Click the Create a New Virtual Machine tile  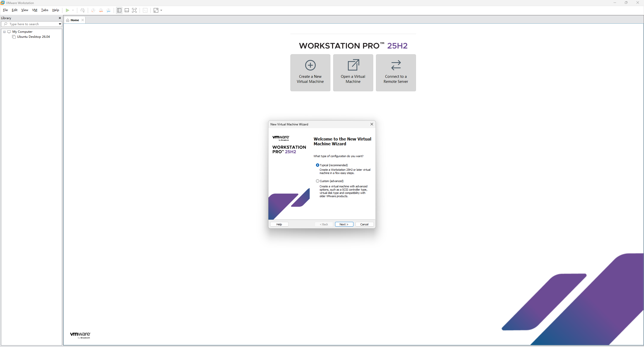tap(310, 73)
